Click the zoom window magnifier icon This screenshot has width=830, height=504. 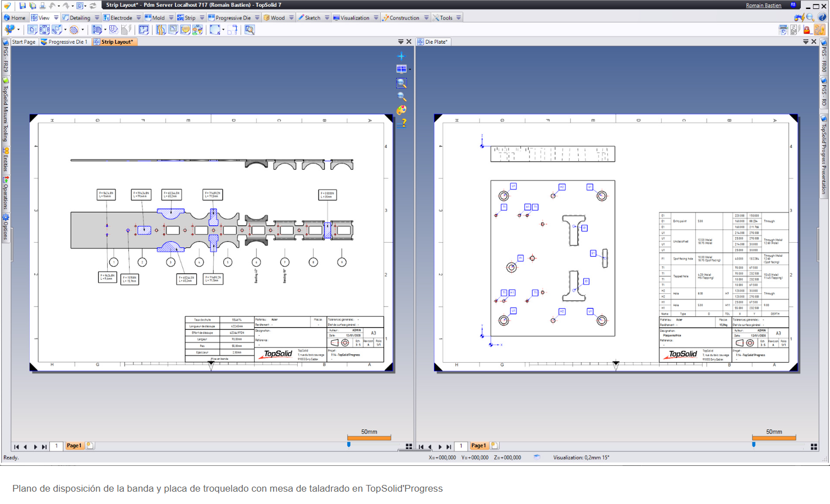pos(402,83)
